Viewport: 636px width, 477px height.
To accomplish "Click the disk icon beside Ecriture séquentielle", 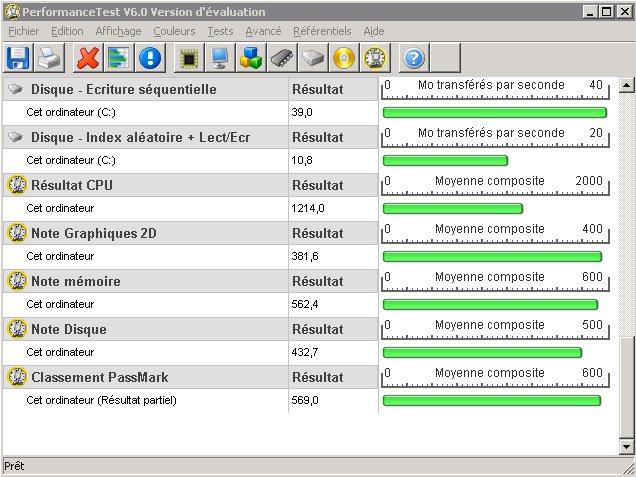I will pyautogui.click(x=15, y=89).
